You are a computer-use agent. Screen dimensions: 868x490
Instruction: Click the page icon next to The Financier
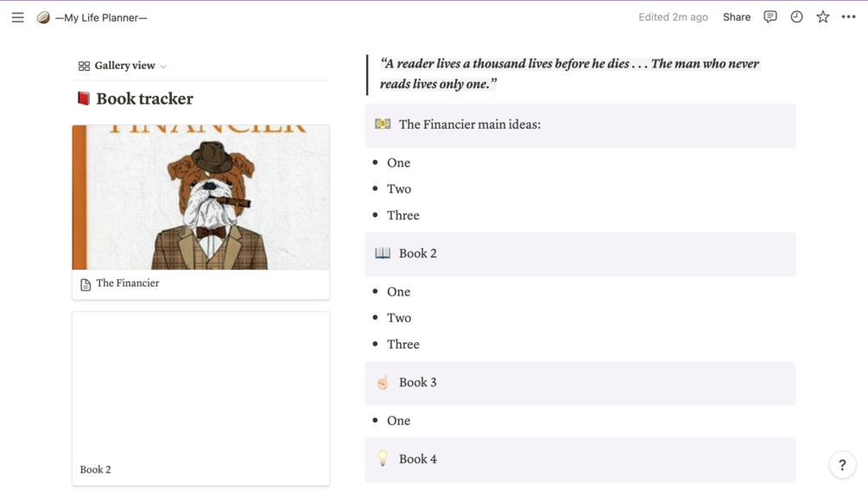86,284
